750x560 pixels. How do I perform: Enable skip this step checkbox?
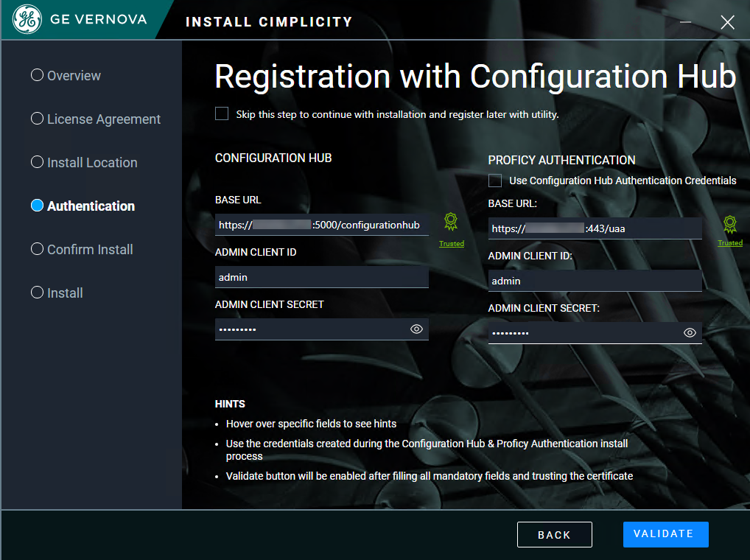click(222, 113)
